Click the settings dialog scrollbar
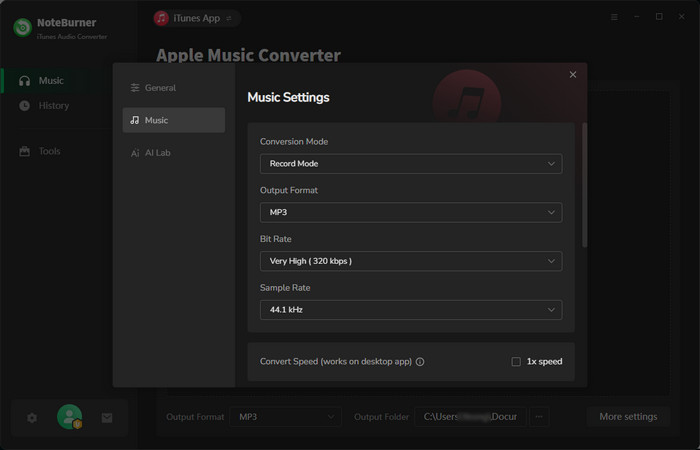 pyautogui.click(x=584, y=185)
